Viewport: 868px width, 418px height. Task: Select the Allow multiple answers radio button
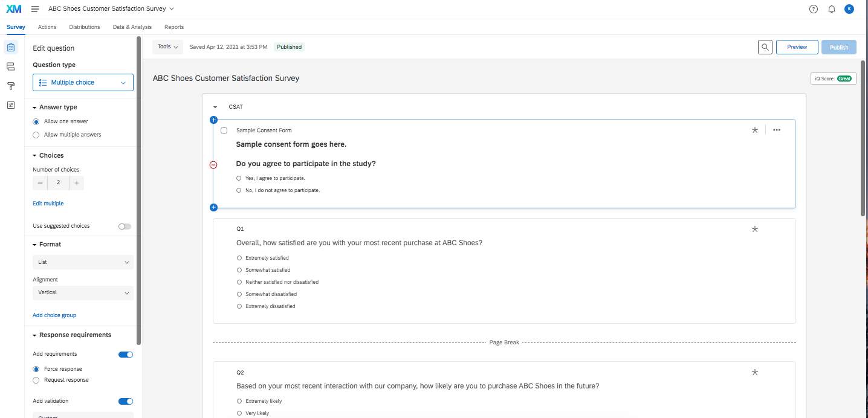(36, 135)
